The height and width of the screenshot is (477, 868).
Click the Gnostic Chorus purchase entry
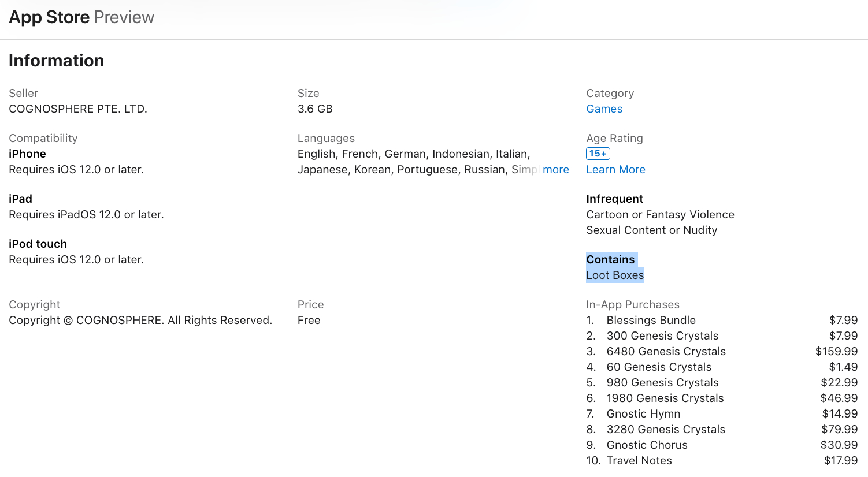pos(647,445)
